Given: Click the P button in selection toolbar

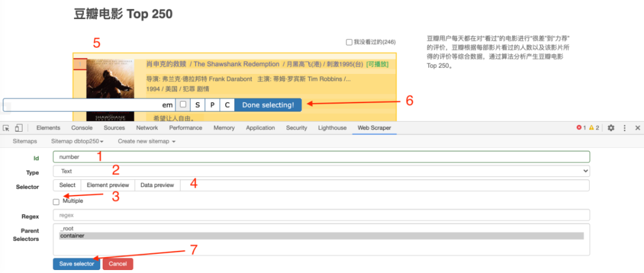Looking at the screenshot, I should coord(212,105).
